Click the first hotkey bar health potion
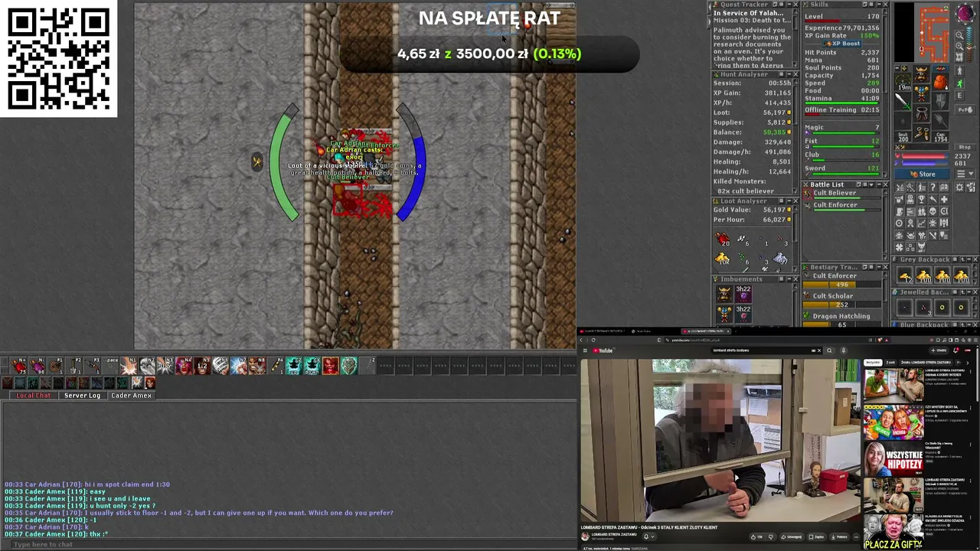The width and height of the screenshot is (980, 551). [x=19, y=366]
